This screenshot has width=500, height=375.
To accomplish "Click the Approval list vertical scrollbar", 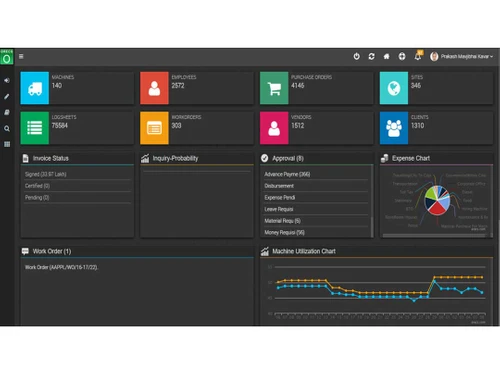I will click(372, 202).
